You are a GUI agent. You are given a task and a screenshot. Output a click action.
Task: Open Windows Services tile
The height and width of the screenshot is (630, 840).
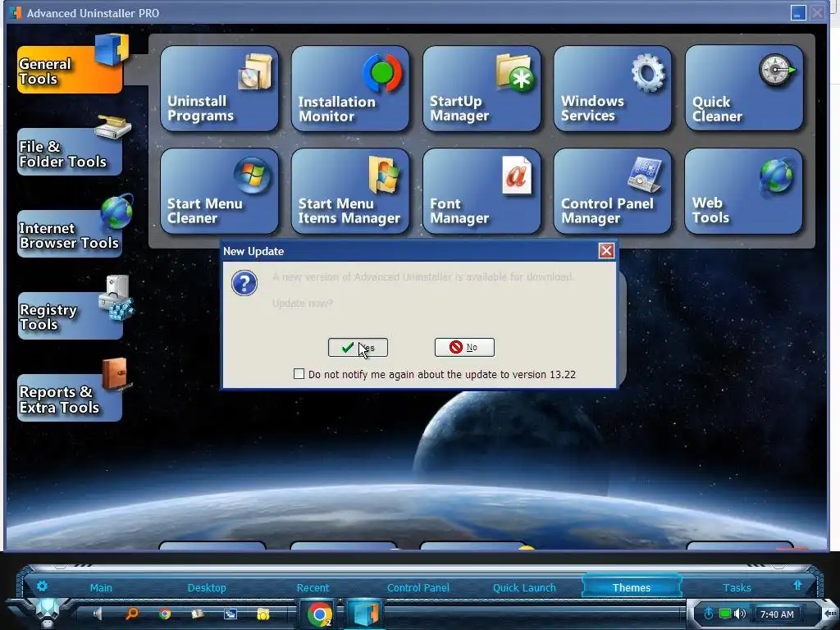[612, 89]
